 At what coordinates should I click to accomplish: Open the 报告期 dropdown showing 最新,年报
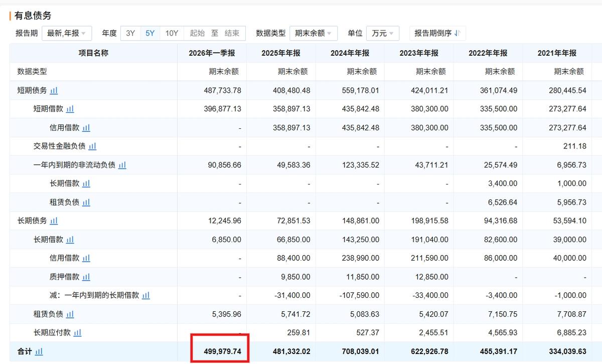67,33
